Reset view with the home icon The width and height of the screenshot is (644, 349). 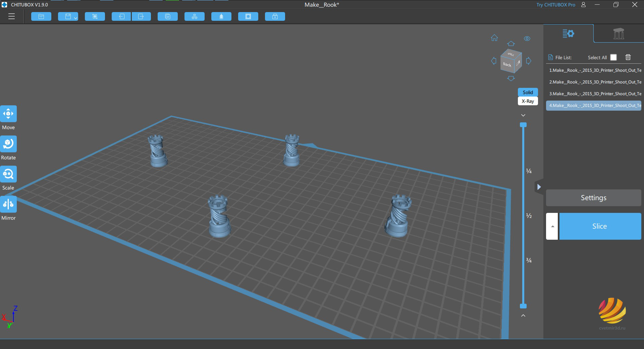(x=494, y=38)
